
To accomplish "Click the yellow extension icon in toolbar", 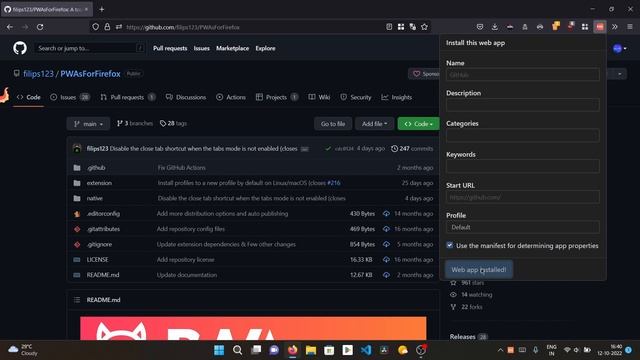I will [x=556, y=27].
